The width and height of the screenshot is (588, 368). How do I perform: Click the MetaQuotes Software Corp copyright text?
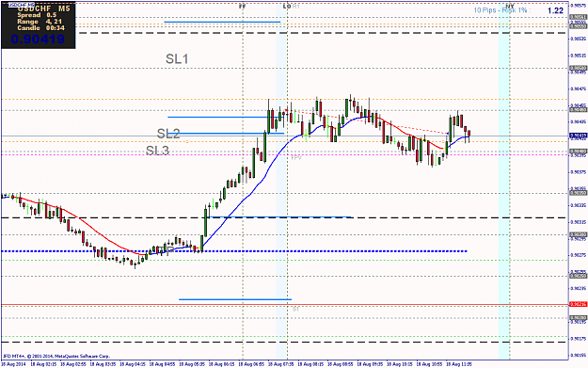(56, 356)
